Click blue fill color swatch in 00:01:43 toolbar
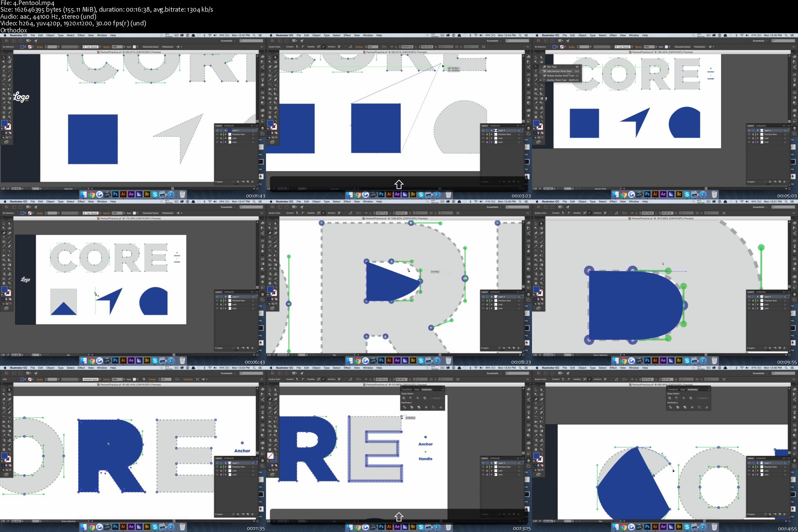This screenshot has height=532, width=798. pos(5,123)
